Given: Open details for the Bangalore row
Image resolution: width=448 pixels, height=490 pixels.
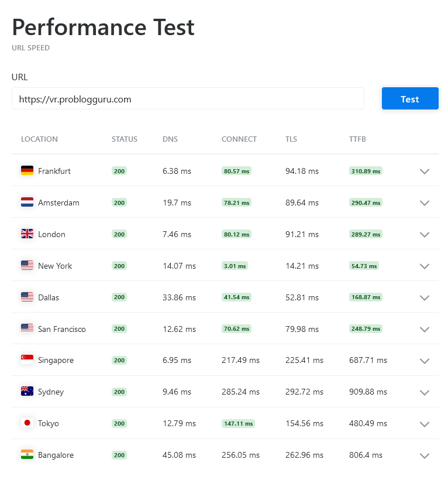Looking at the screenshot, I should click(425, 455).
